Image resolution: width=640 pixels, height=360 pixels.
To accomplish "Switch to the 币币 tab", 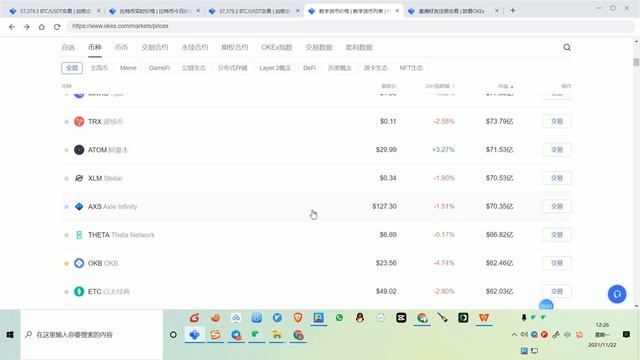I will (121, 47).
